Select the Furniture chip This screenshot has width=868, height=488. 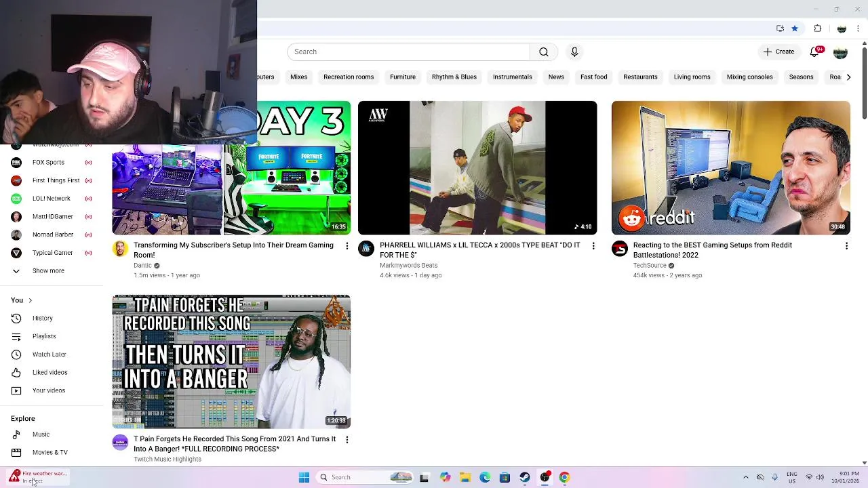(403, 77)
